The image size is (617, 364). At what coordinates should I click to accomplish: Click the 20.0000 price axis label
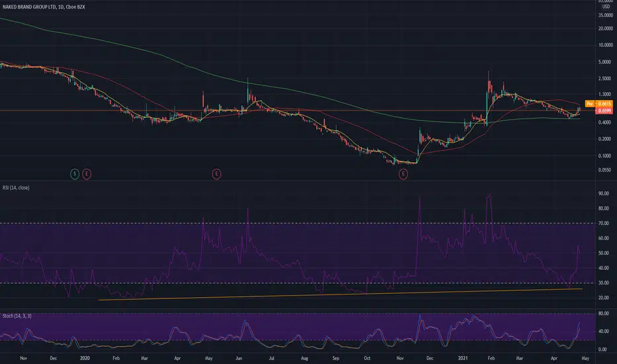(605, 28)
